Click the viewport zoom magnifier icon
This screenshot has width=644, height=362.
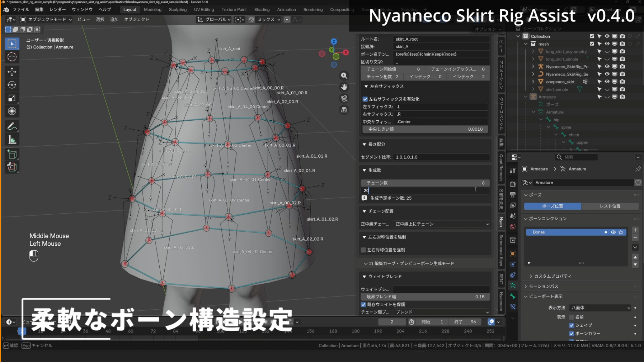(x=344, y=76)
